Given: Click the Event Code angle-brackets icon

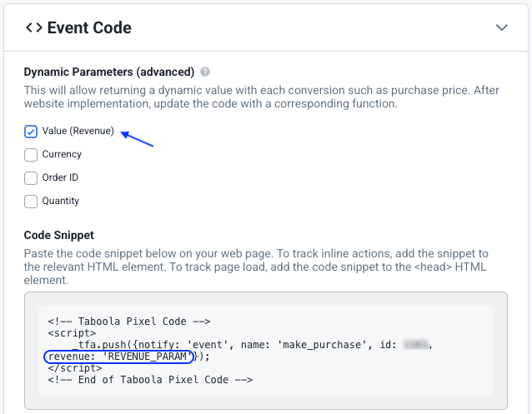Looking at the screenshot, I should pyautogui.click(x=33, y=27).
